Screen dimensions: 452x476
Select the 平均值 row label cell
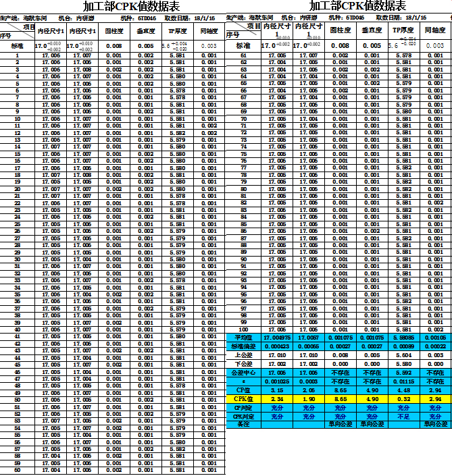(243, 337)
